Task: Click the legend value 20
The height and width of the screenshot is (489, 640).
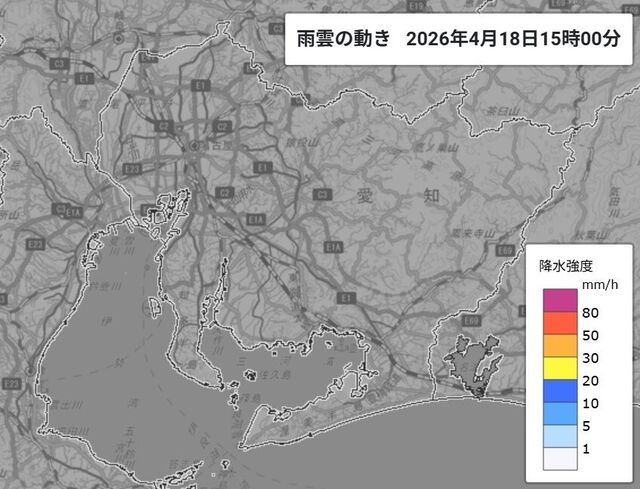Action: coord(590,381)
